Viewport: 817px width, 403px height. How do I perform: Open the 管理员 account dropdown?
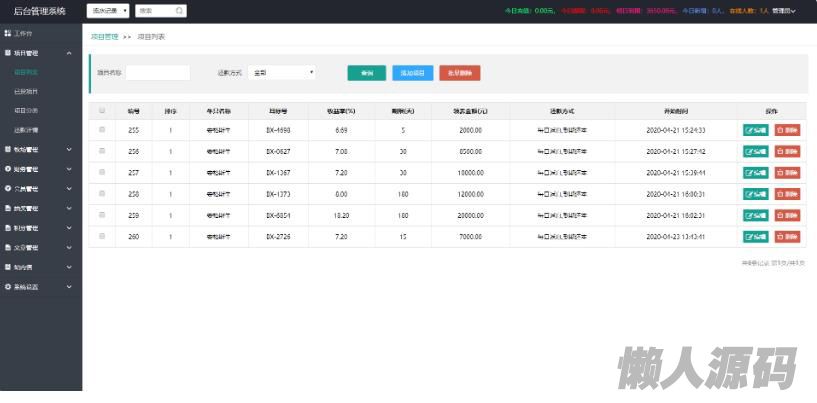pos(784,11)
